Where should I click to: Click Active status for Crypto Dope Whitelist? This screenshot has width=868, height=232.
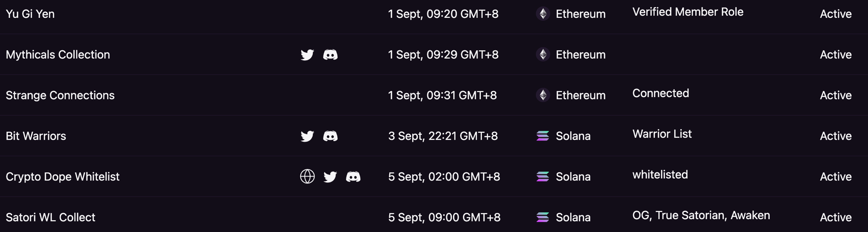[x=835, y=176]
